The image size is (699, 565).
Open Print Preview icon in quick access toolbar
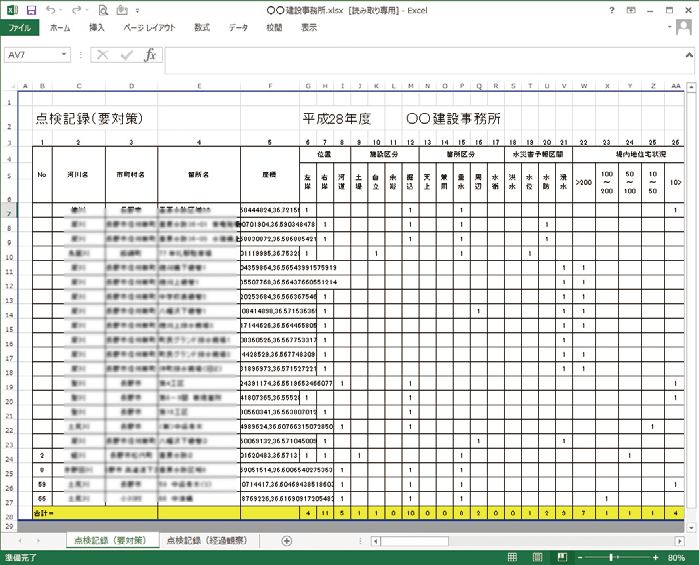[103, 10]
